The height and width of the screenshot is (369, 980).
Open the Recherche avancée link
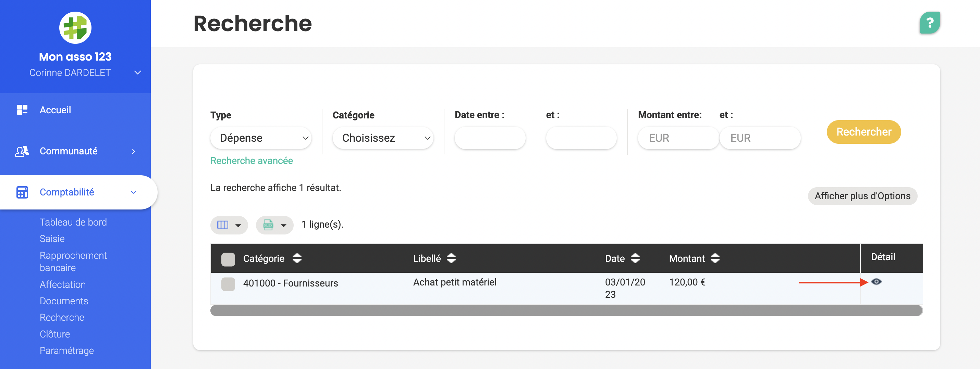pos(252,161)
